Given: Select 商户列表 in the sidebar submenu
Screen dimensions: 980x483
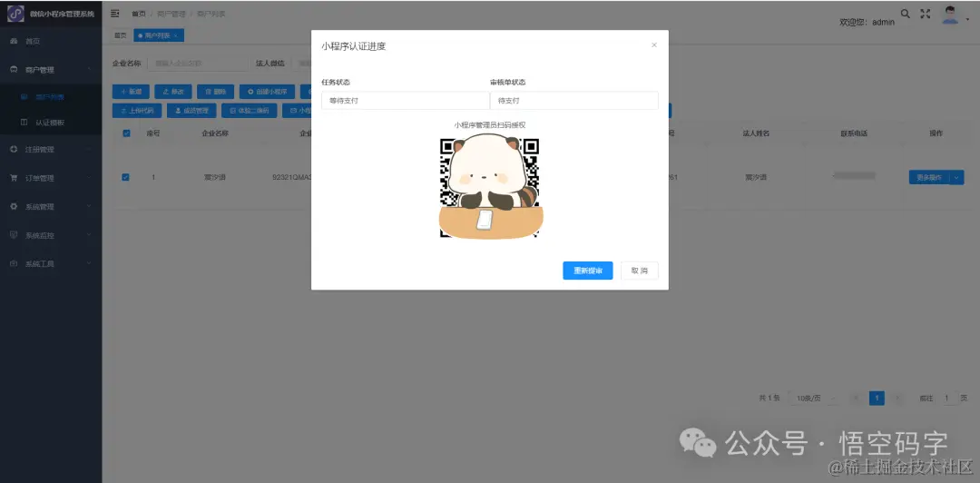Looking at the screenshot, I should [51, 97].
